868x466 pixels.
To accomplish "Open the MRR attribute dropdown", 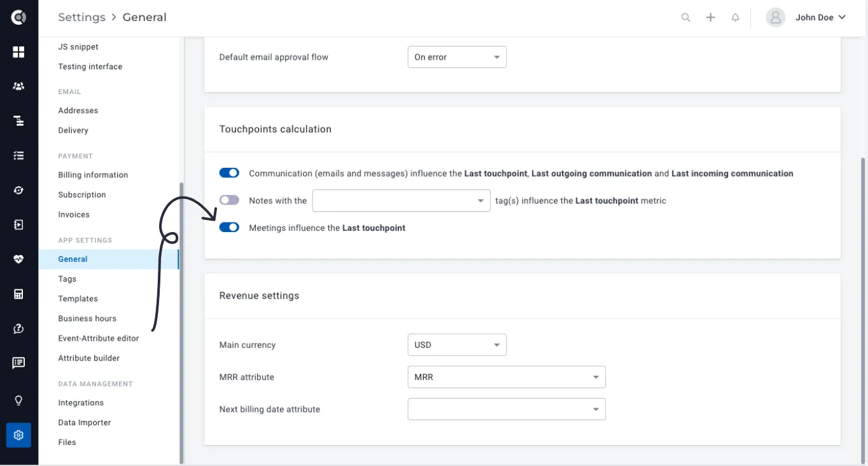I will coord(507,377).
